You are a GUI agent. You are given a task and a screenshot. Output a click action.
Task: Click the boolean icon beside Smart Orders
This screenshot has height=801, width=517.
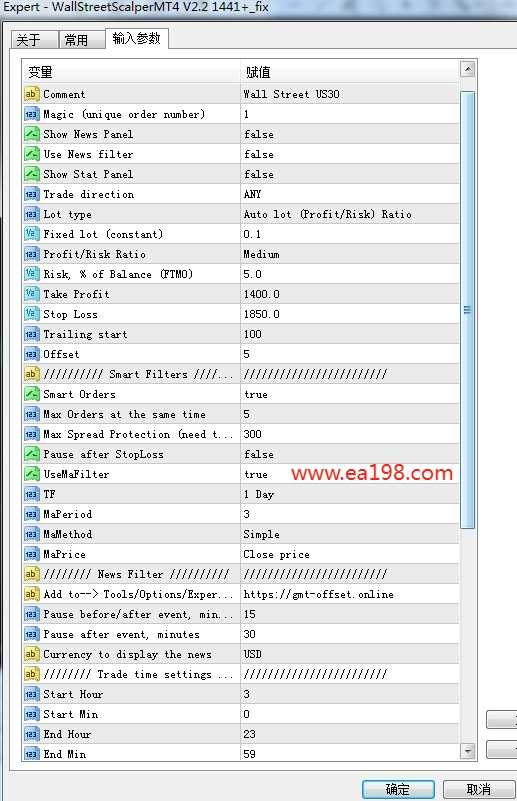[x=31, y=394]
